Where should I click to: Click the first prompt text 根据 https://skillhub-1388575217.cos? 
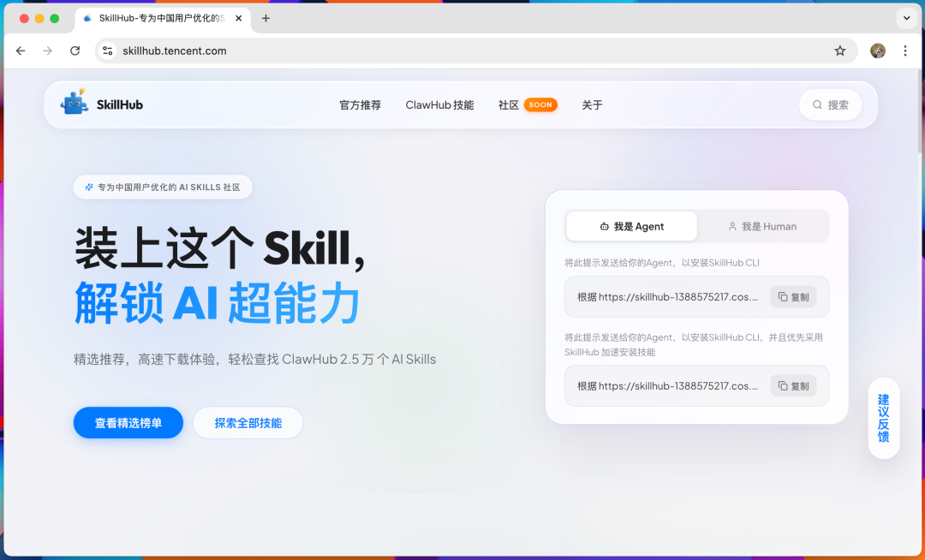pyautogui.click(x=667, y=297)
